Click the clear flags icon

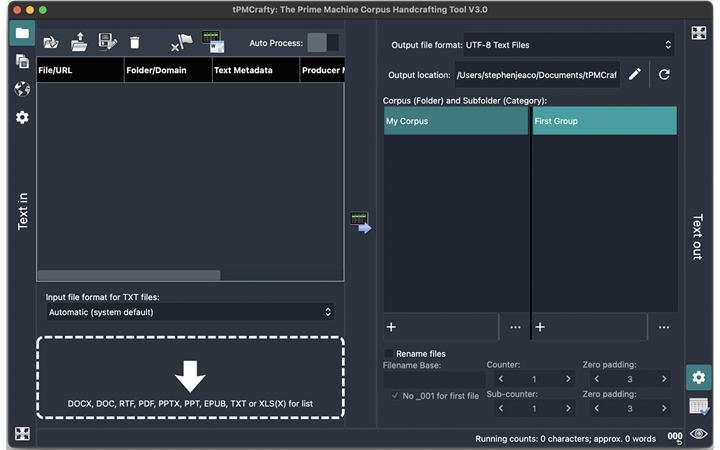coord(182,43)
